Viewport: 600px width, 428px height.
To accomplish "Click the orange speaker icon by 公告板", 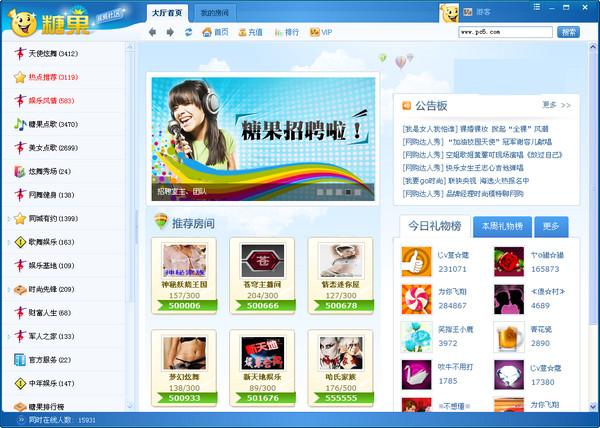I will pos(406,105).
